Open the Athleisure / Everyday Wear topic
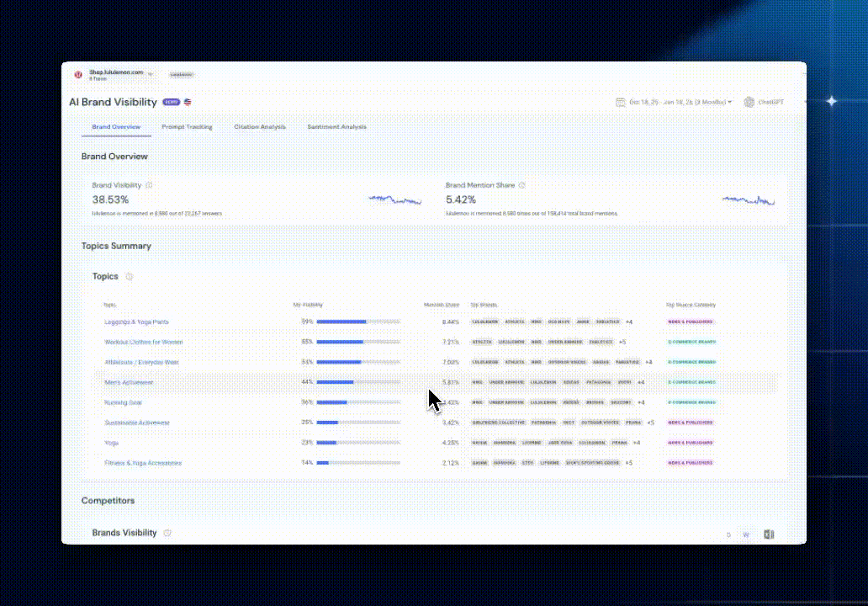 141,362
